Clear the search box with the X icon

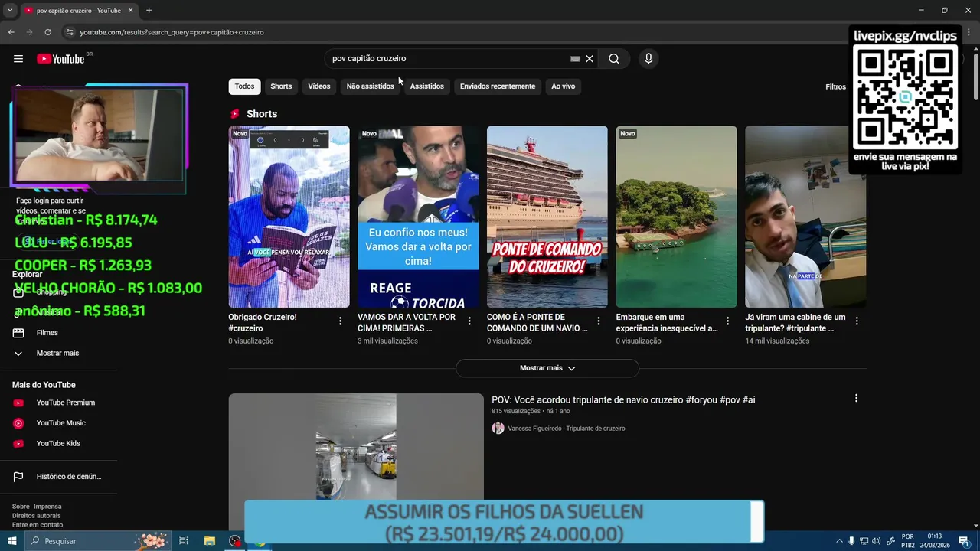point(590,59)
